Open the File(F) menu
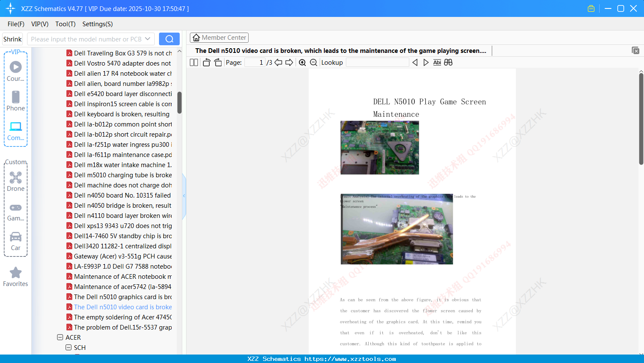This screenshot has width=644, height=363. [x=16, y=24]
